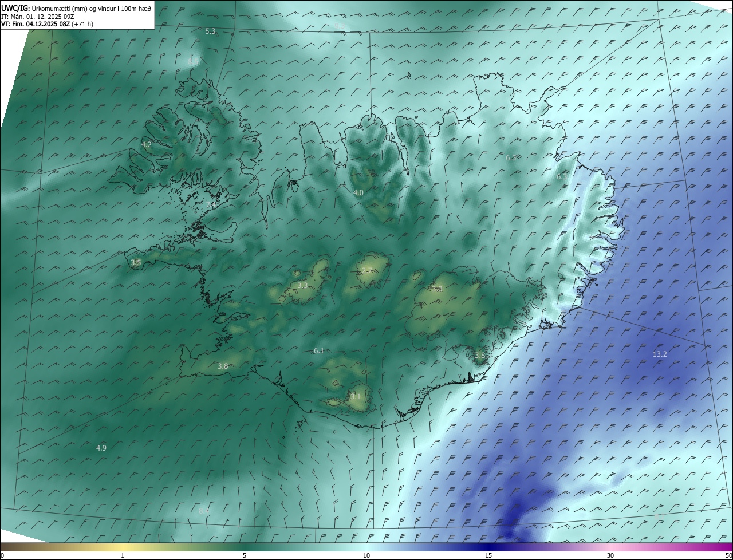Click the 0 tick on the color scale

pyautogui.click(x=2, y=556)
